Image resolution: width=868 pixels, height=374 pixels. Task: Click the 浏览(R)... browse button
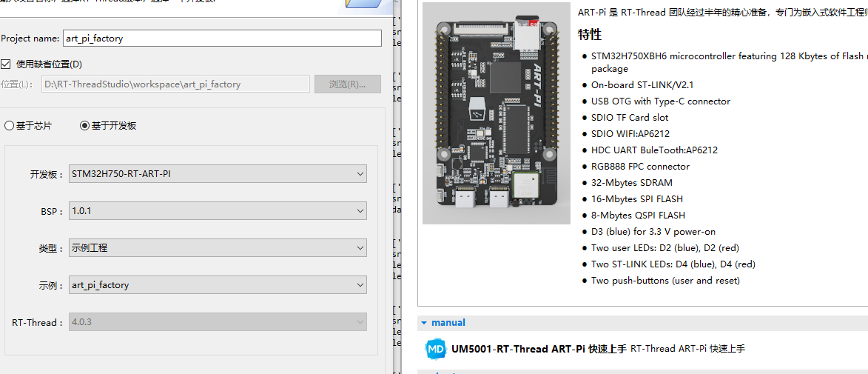347,84
